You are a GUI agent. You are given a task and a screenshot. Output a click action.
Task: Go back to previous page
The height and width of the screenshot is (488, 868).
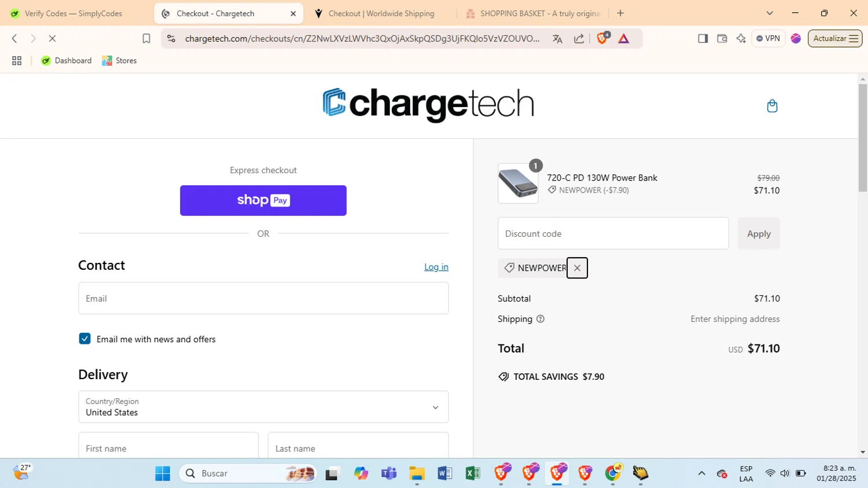(x=14, y=39)
